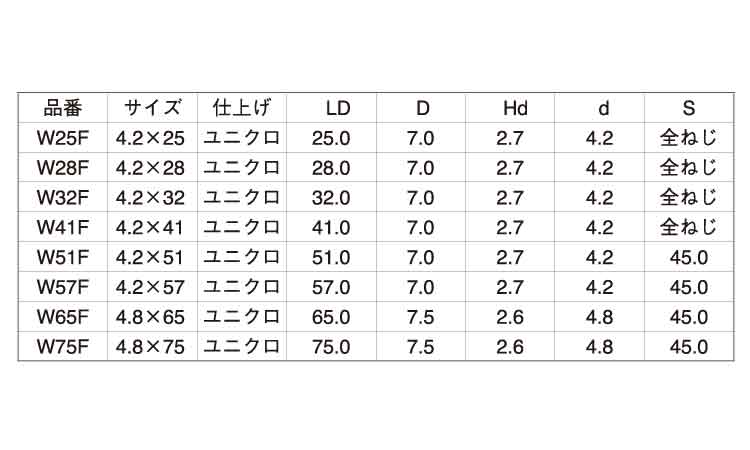This screenshot has height=450, width=750.
Task: Select part number W28F
Action: [63, 168]
